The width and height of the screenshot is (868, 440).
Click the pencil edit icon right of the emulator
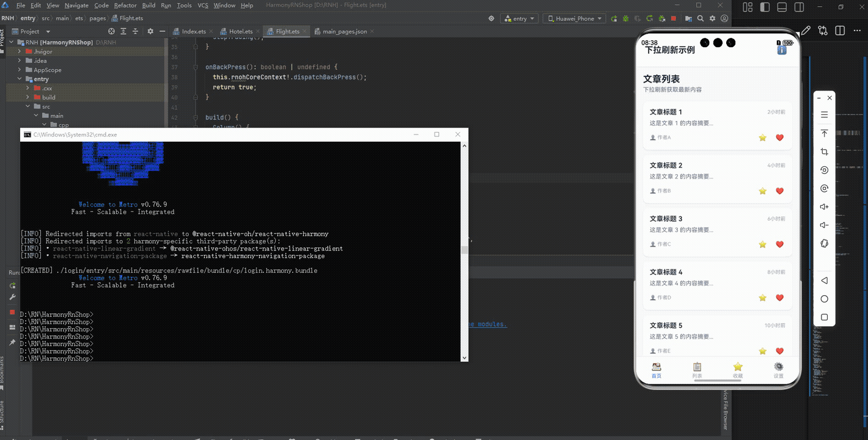pyautogui.click(x=806, y=31)
